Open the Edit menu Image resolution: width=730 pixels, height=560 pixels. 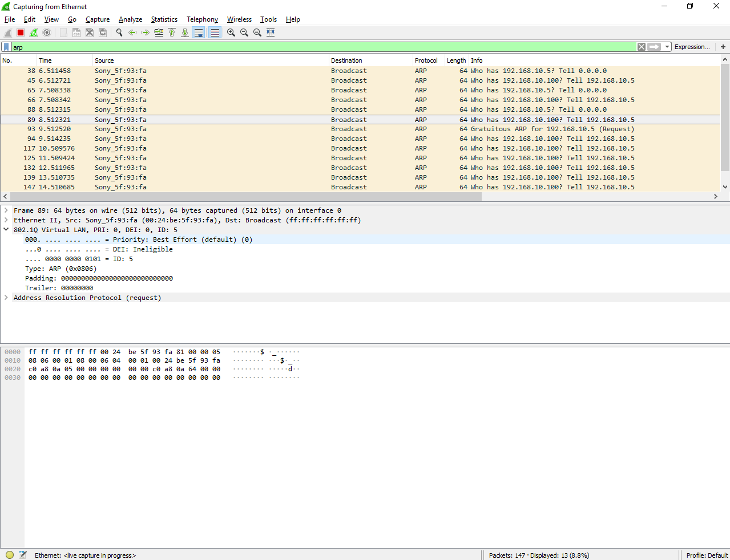(x=30, y=19)
